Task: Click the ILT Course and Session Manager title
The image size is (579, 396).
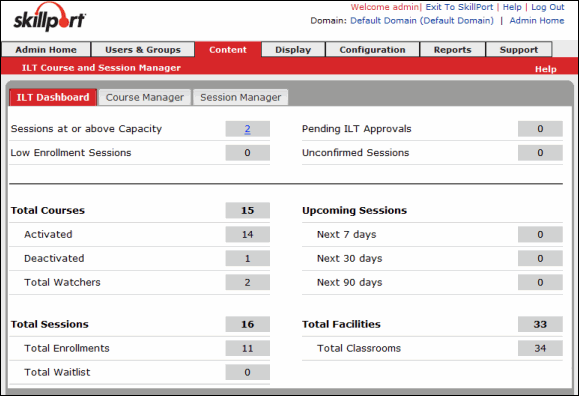Action: point(101,68)
